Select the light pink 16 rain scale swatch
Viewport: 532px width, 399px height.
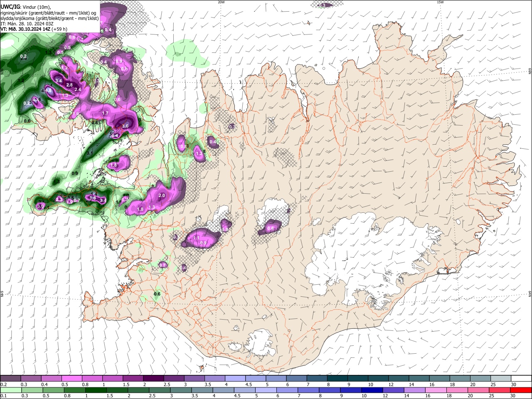tap(436, 390)
